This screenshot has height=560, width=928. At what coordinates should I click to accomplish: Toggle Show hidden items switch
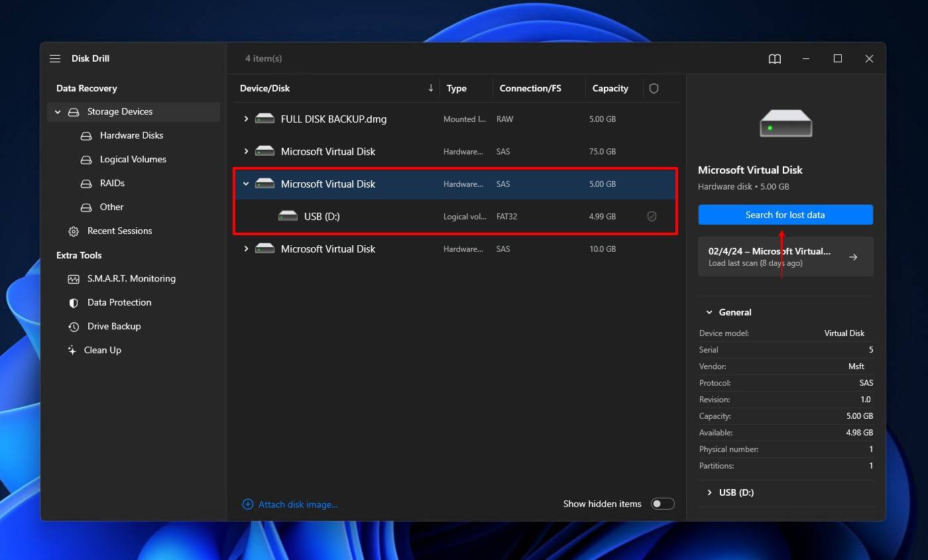(662, 504)
